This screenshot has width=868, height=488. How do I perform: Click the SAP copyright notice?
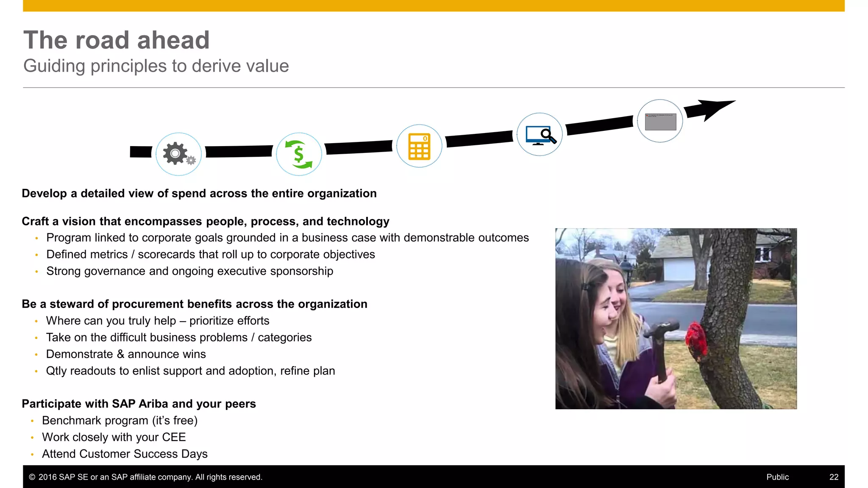pos(146,477)
